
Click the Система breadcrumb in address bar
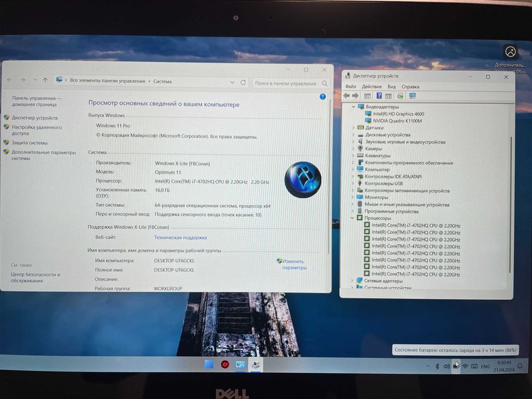tap(162, 82)
